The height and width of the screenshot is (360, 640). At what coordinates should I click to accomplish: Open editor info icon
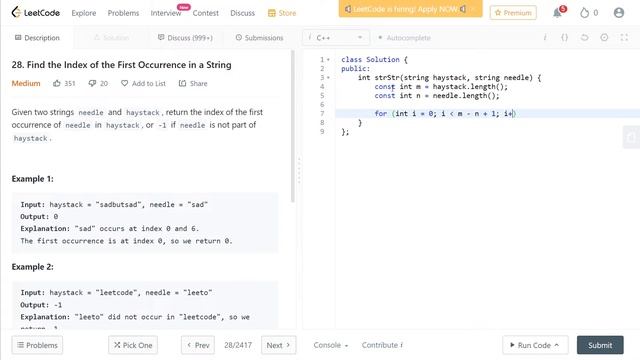(x=544, y=38)
